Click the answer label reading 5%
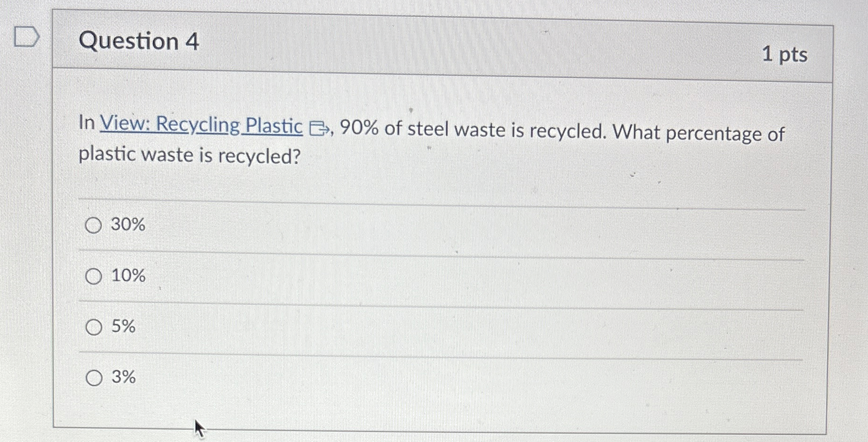 (124, 327)
